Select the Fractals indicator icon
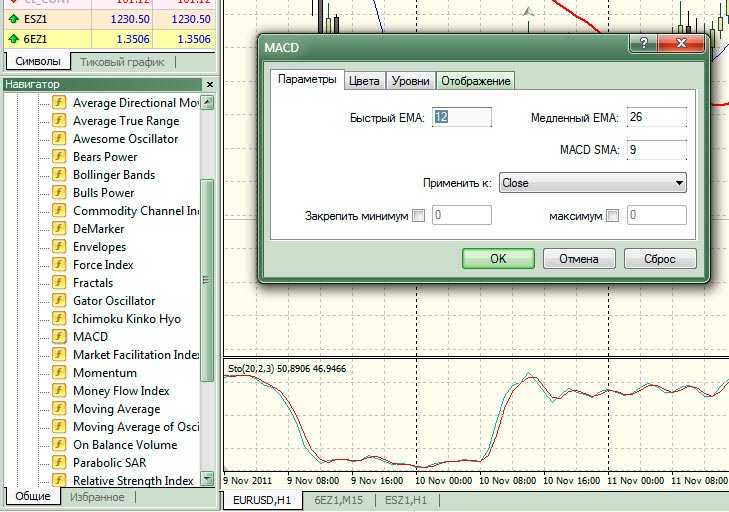The image size is (729, 512). point(59,283)
